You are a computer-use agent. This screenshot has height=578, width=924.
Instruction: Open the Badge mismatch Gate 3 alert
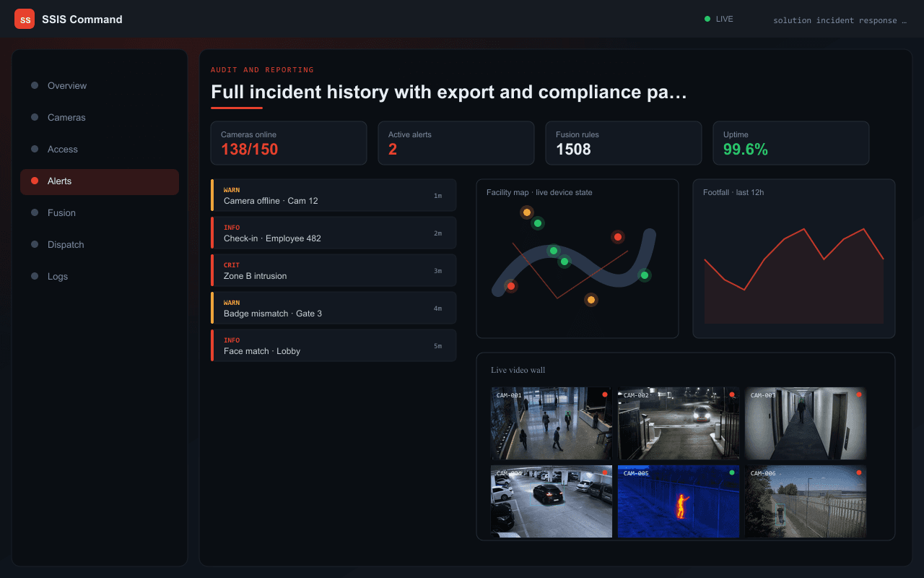(x=334, y=308)
